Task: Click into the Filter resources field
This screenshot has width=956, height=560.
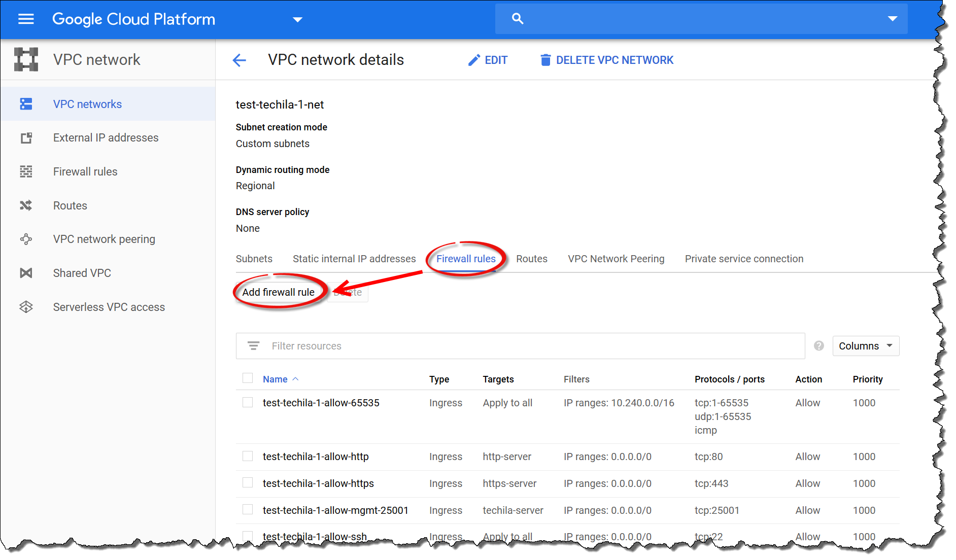Action: coord(528,346)
